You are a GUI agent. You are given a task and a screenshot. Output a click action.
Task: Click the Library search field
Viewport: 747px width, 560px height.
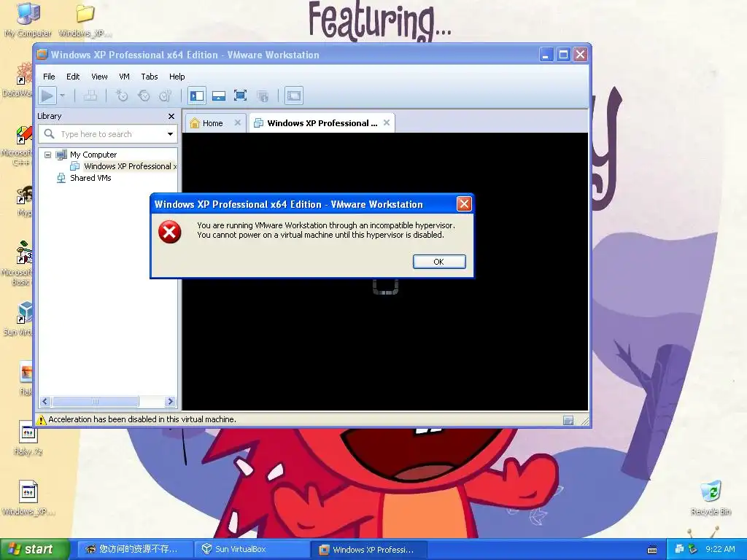108,134
